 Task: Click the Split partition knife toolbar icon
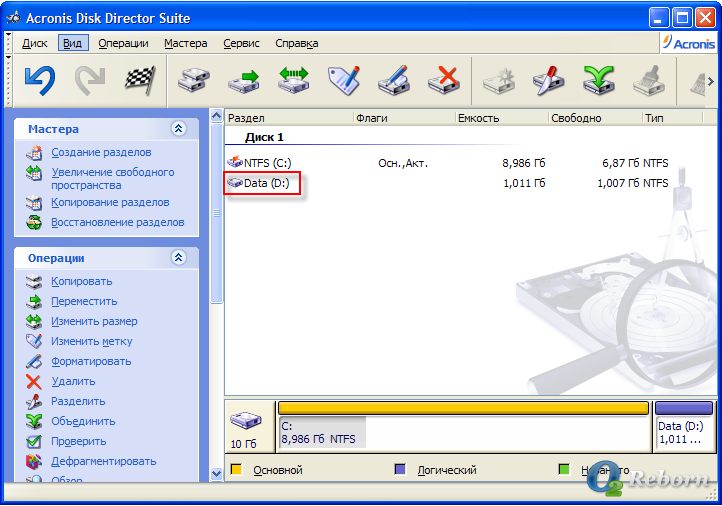coord(548,81)
